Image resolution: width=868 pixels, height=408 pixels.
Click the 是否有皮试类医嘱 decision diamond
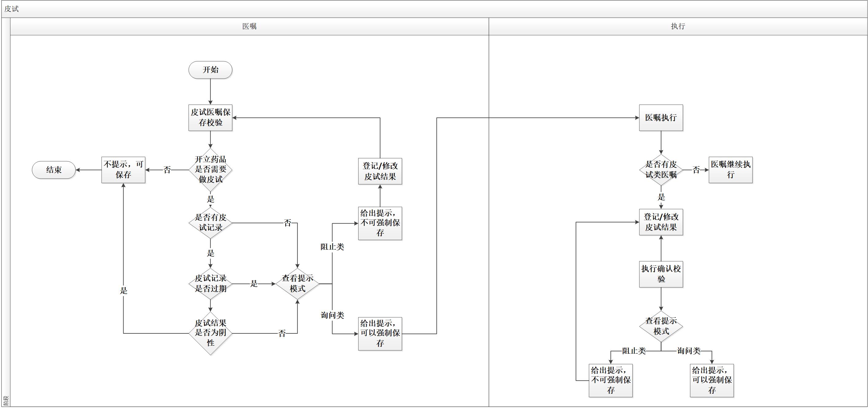coord(661,170)
